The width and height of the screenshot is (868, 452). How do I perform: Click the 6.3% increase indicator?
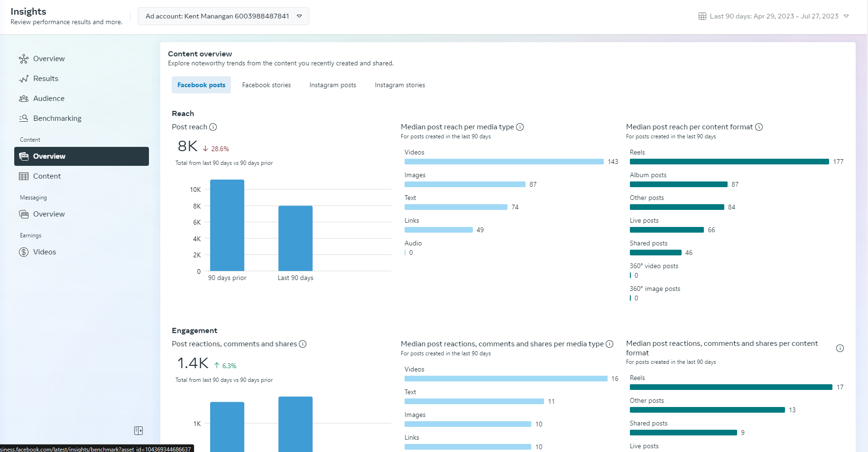click(x=225, y=366)
